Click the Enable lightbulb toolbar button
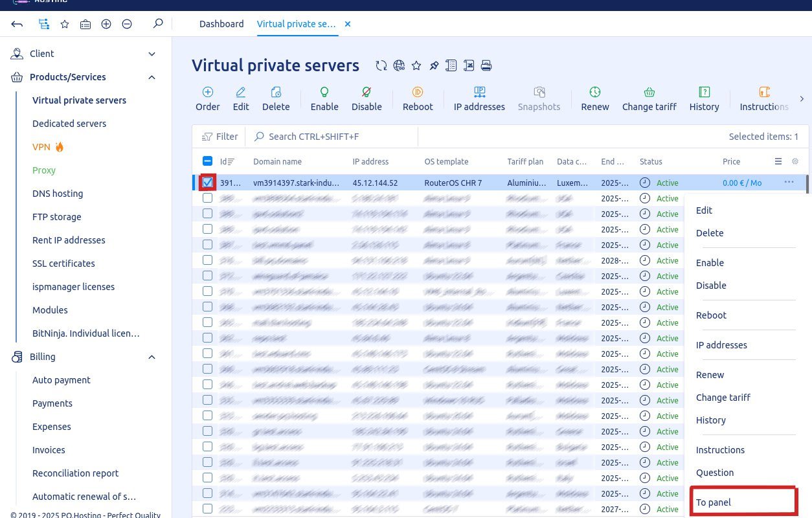This screenshot has width=812, height=518. [324, 99]
